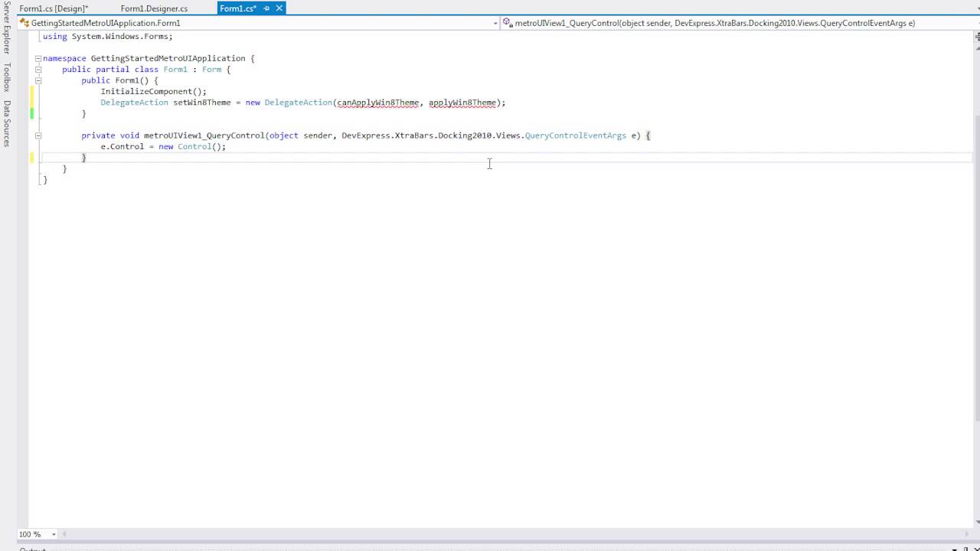Switch to the Form1.cs [Design] tab
The image size is (980, 551).
pos(54,8)
